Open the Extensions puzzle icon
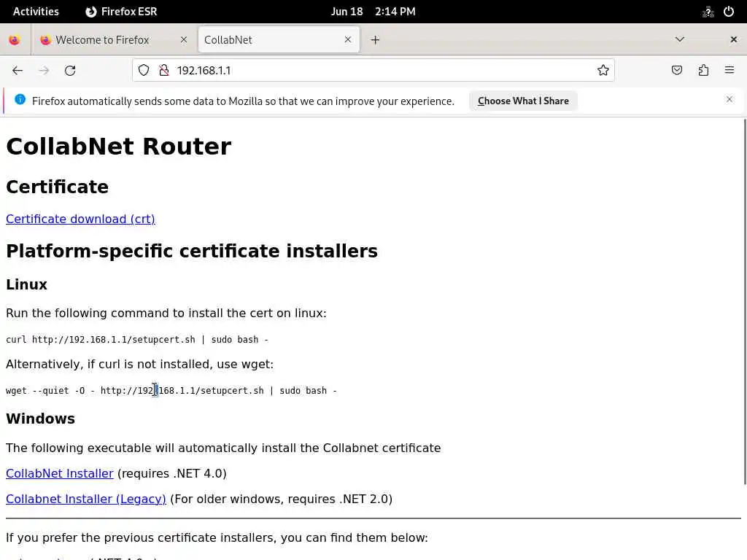The height and width of the screenshot is (560, 747). 704,71
